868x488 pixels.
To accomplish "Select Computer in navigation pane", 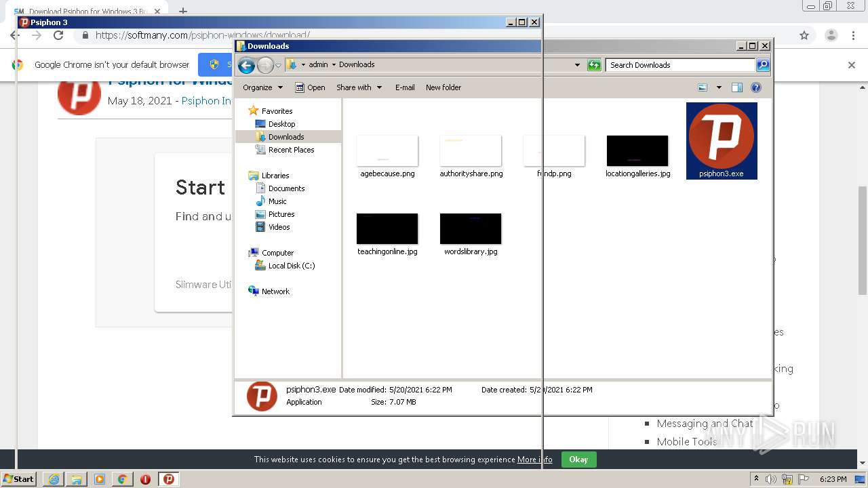I will click(277, 253).
